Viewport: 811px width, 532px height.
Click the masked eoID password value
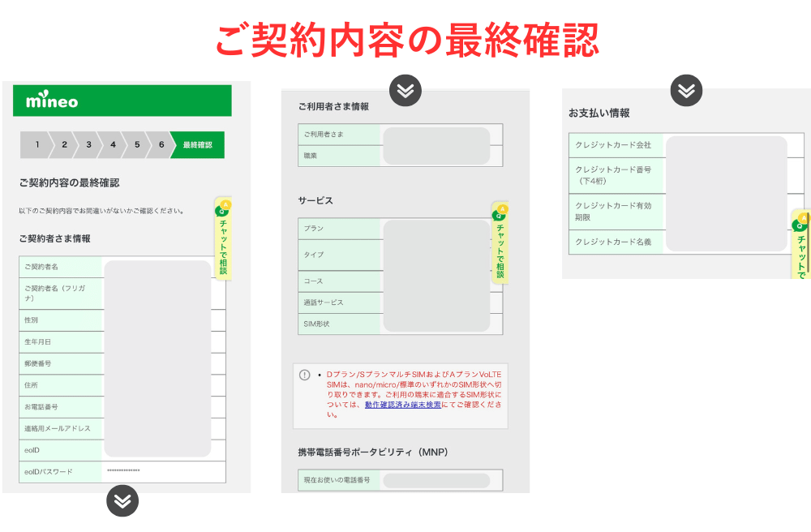[123, 470]
